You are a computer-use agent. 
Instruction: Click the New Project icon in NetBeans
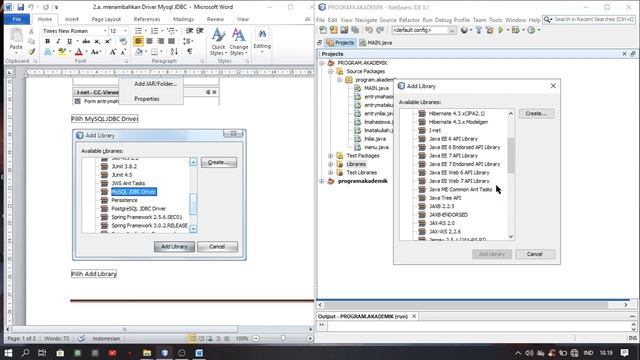[x=334, y=30]
